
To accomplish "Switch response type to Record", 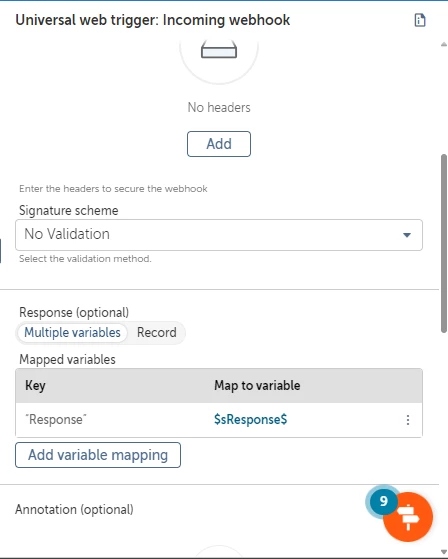I will click(x=156, y=333).
